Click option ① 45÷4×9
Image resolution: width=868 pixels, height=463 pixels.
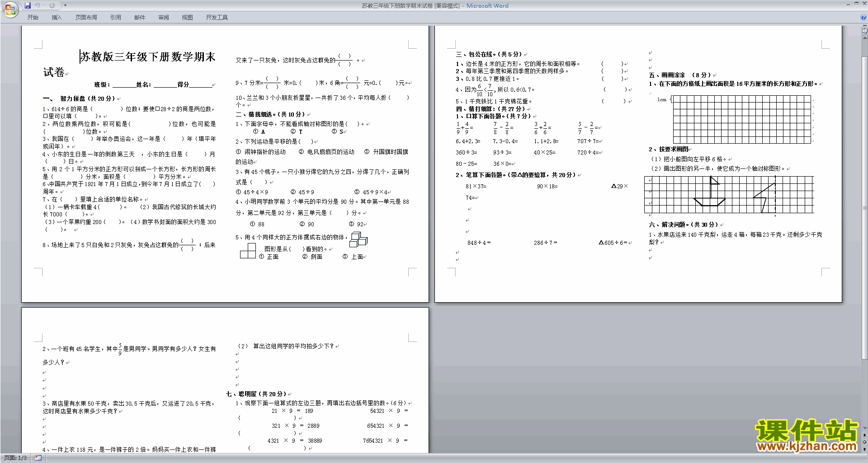tap(252, 192)
